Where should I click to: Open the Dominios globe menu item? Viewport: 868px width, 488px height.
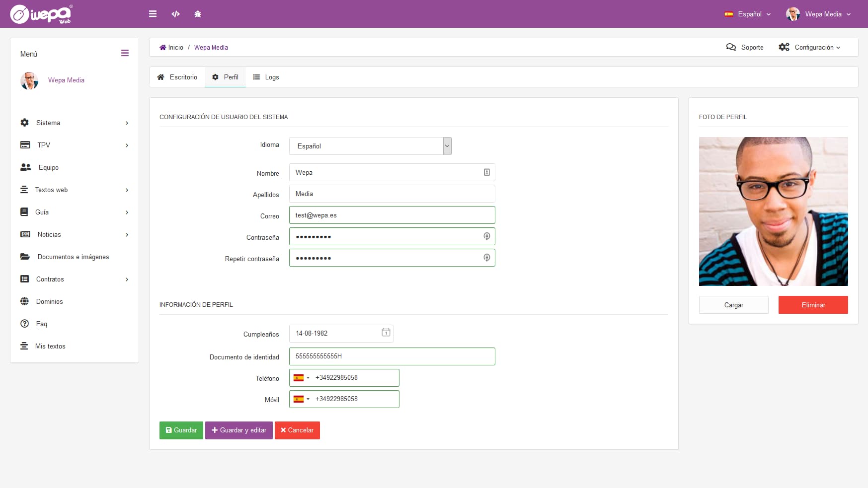49,301
